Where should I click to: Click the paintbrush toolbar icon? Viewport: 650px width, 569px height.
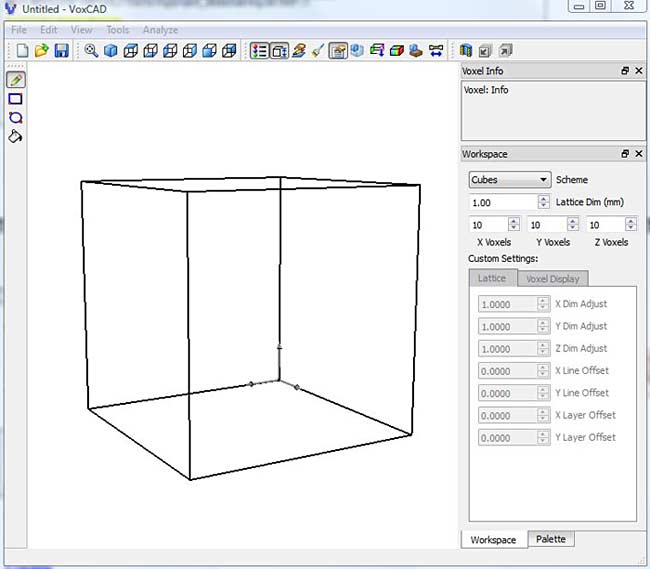318,51
